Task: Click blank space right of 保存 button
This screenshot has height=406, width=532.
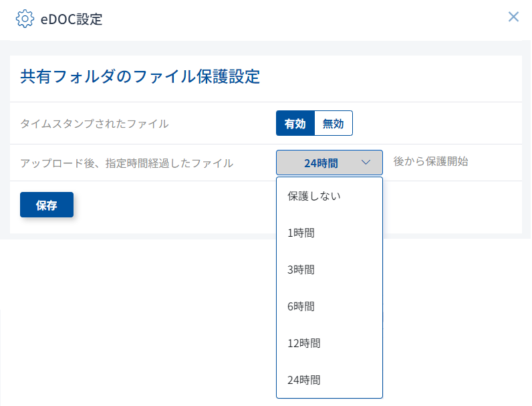Action: pyautogui.click(x=167, y=205)
